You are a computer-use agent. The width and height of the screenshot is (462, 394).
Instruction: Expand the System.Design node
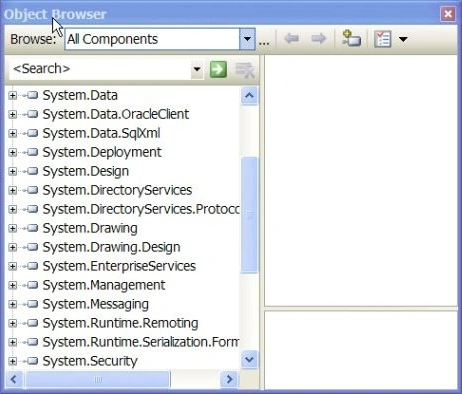pos(12,172)
